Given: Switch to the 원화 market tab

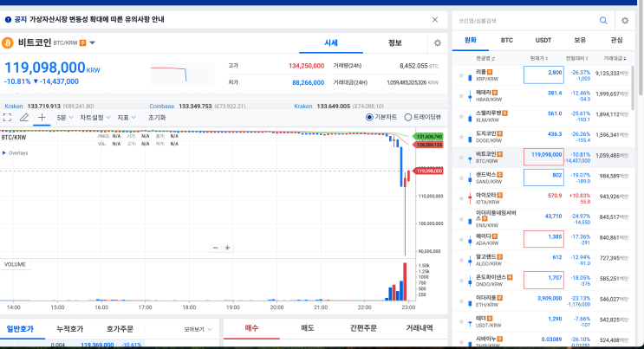Looking at the screenshot, I should 471,40.
